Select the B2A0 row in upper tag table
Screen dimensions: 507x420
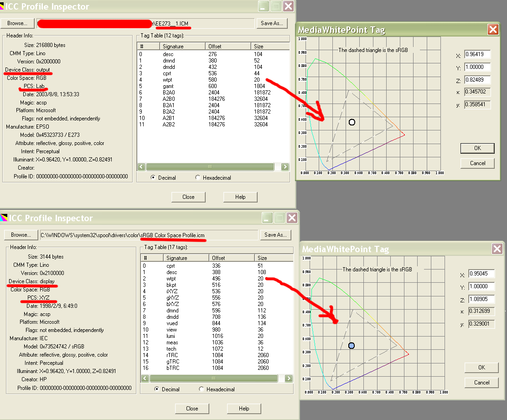213,93
